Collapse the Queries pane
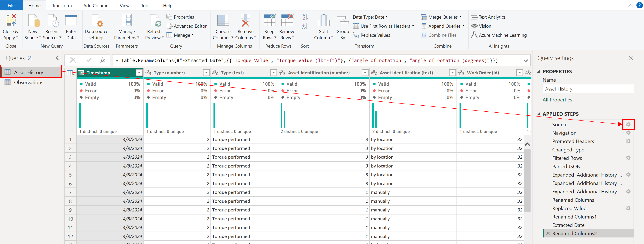Viewport: 644px width, 244px height. tap(57, 58)
